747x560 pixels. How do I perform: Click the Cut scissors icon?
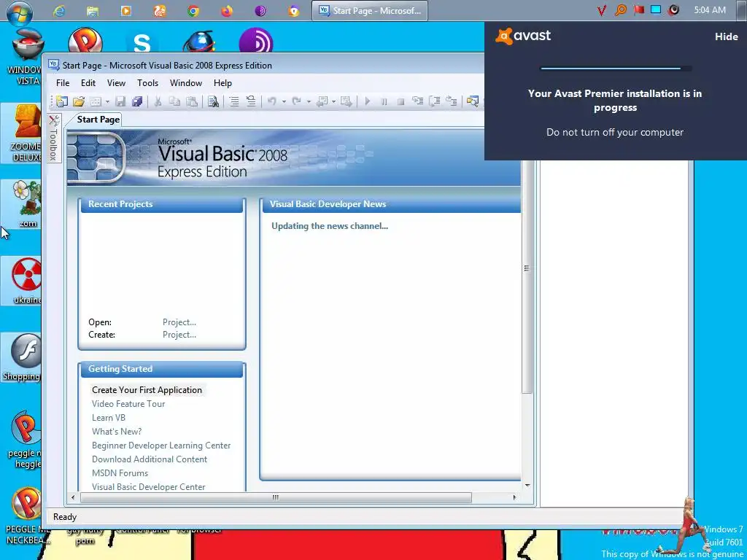click(158, 101)
